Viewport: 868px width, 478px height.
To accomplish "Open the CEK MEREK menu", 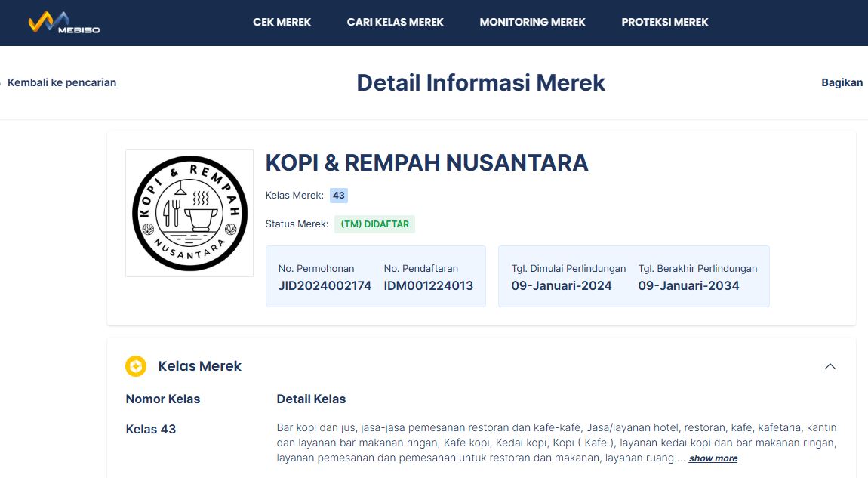I will point(282,22).
